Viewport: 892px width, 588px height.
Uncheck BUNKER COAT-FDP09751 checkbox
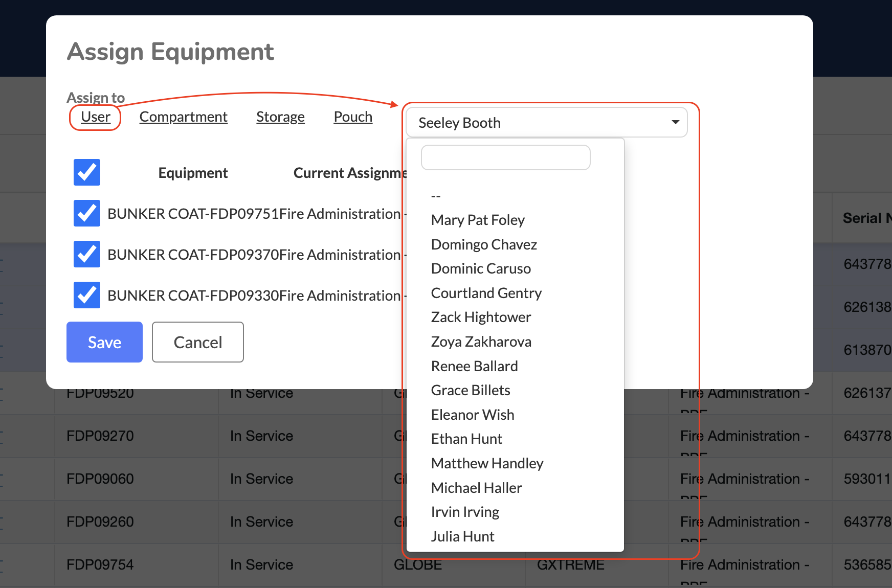pyautogui.click(x=87, y=213)
